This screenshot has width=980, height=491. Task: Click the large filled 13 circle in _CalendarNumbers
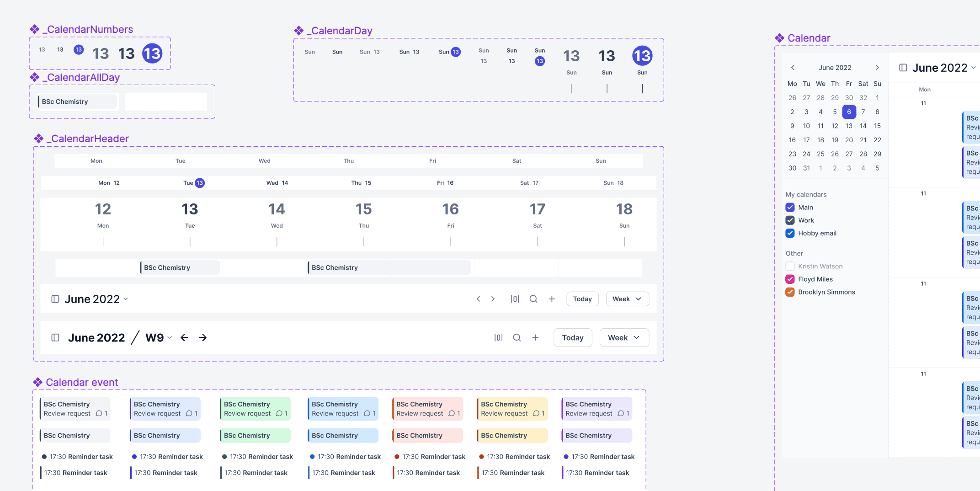152,53
